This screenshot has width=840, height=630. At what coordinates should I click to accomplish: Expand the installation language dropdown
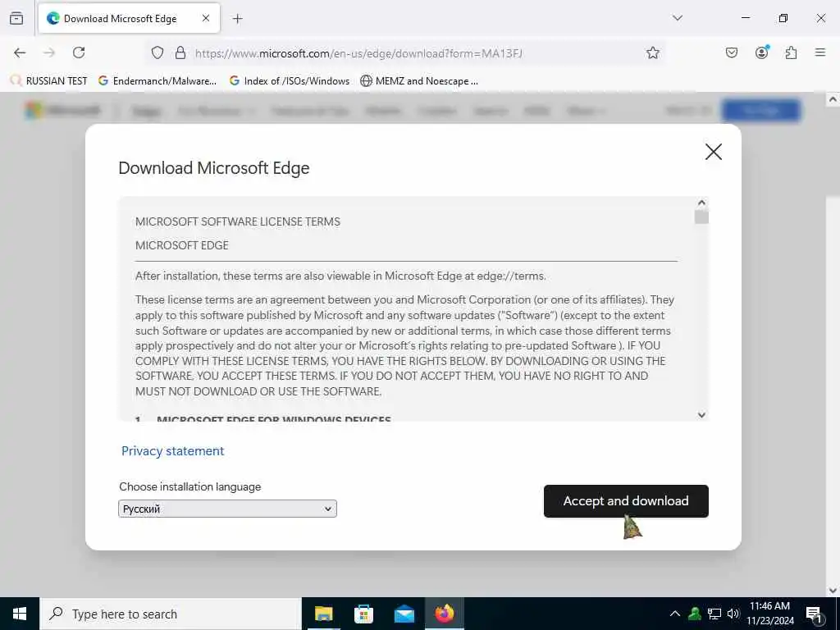228,509
